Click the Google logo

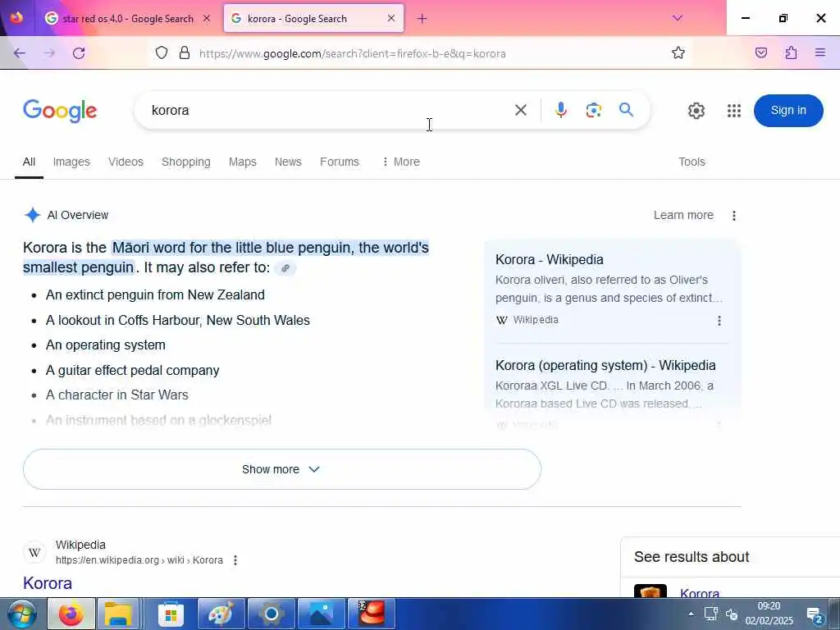click(x=60, y=111)
